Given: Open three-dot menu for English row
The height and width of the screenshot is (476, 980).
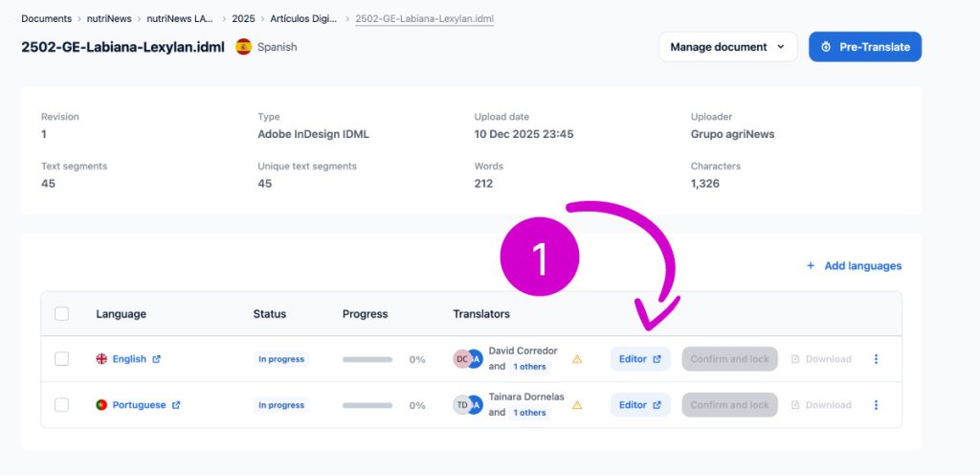Looking at the screenshot, I should coord(876,359).
